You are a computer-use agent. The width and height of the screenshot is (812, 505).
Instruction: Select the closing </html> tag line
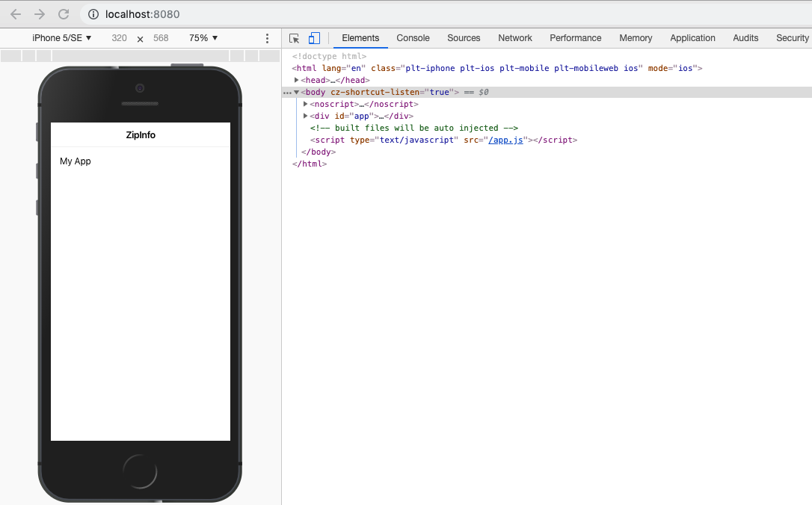point(309,164)
